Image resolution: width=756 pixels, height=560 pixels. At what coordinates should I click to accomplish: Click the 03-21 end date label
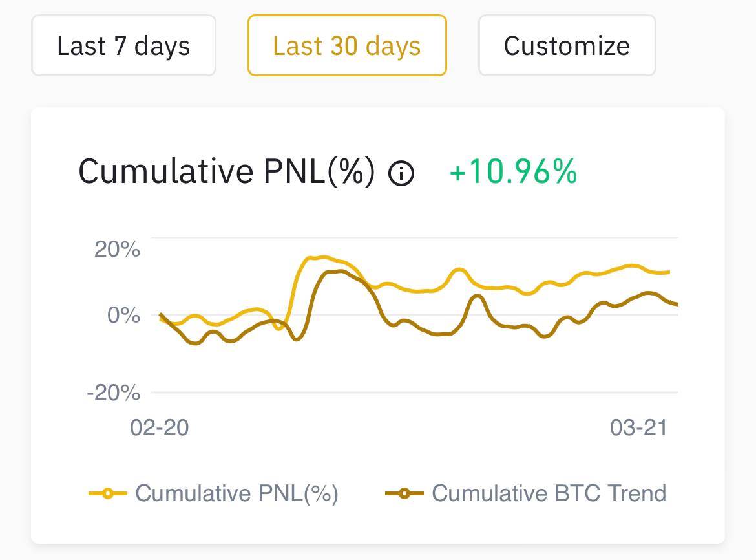tap(638, 427)
